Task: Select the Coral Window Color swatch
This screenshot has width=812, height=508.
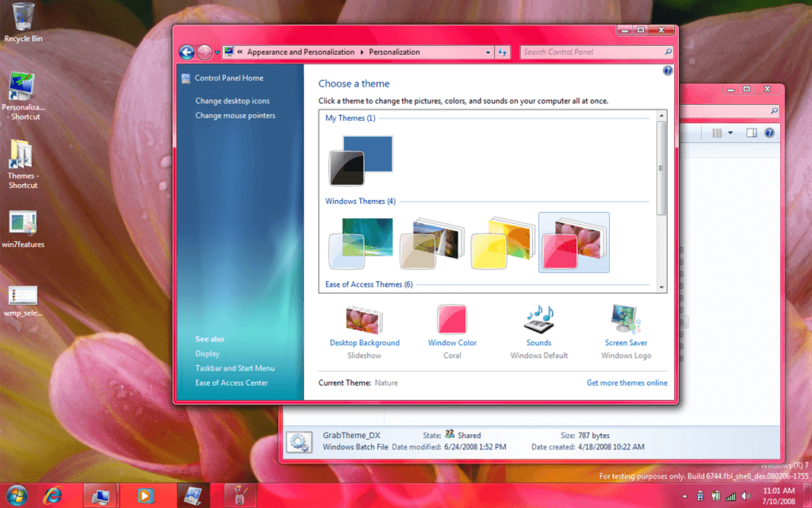Action: [452, 319]
